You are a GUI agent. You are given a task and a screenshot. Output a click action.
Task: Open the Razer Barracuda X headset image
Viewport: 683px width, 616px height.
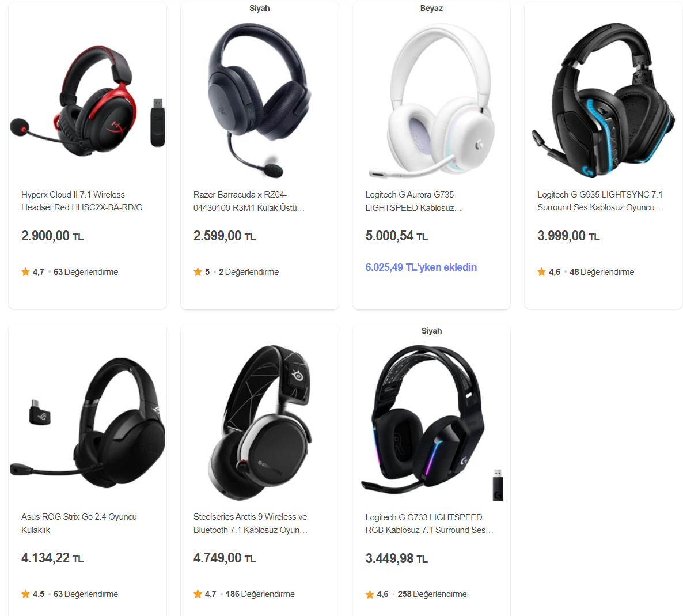coord(260,100)
